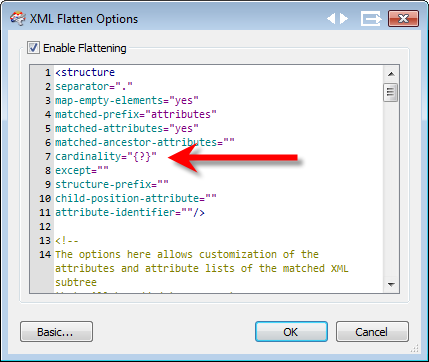Click the FME app icon in title bar
429x362 pixels.
tap(18, 19)
